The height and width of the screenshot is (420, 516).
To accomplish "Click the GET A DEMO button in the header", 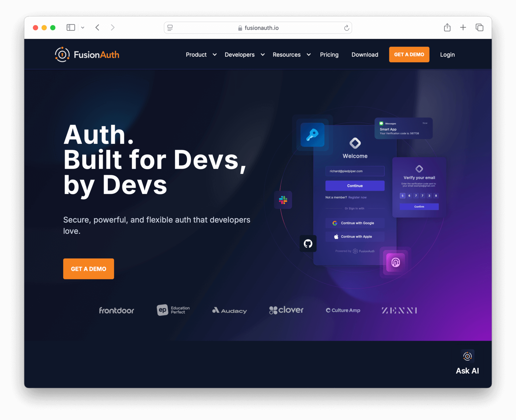I will pos(409,54).
